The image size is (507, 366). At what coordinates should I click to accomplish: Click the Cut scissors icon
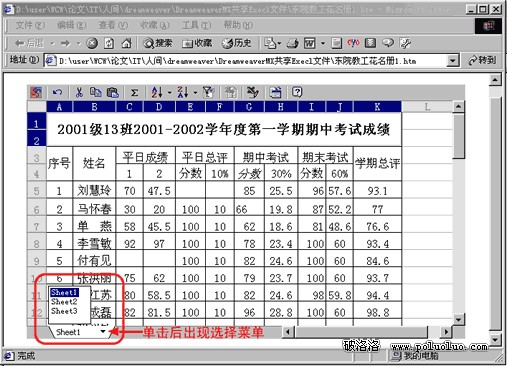point(79,92)
